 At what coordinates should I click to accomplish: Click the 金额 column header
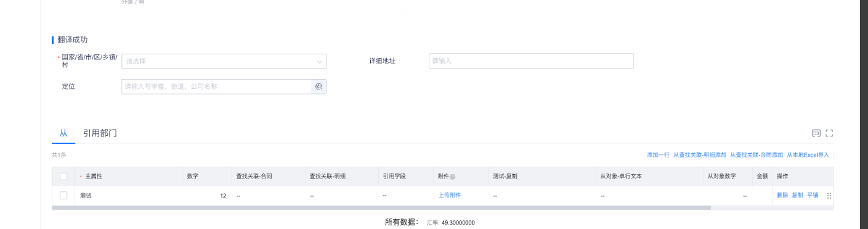pos(762,177)
